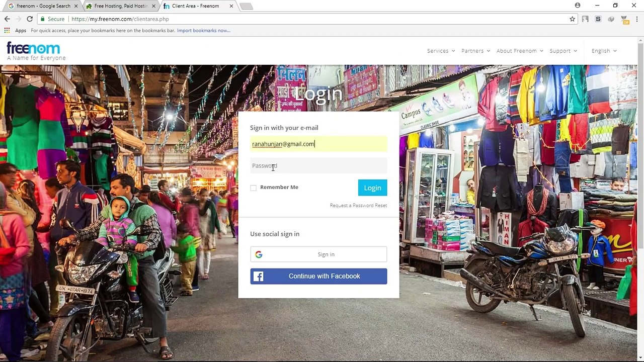This screenshot has width=644, height=362.
Task: Sign in with the Google button
Action: click(x=318, y=254)
